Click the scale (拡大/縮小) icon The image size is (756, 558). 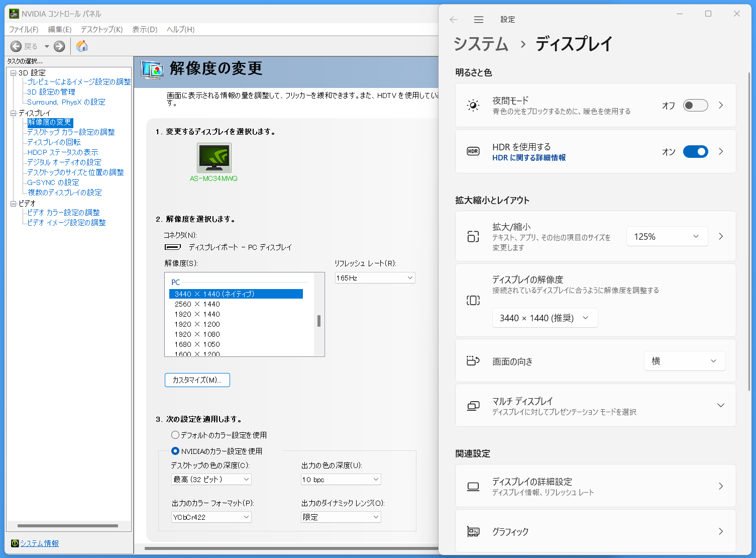(473, 236)
